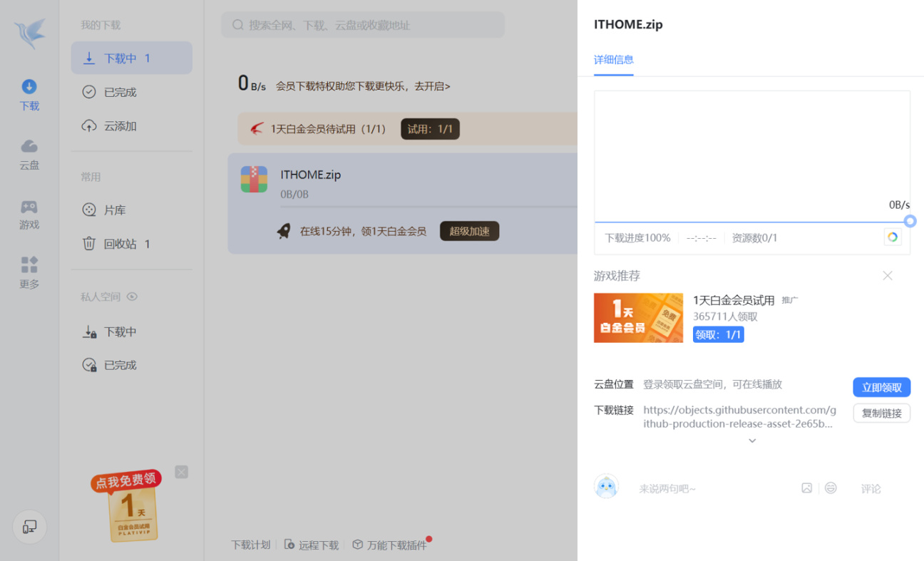The width and height of the screenshot is (924, 561).
Task: Click the device switch icon at bottom-left
Action: [29, 527]
